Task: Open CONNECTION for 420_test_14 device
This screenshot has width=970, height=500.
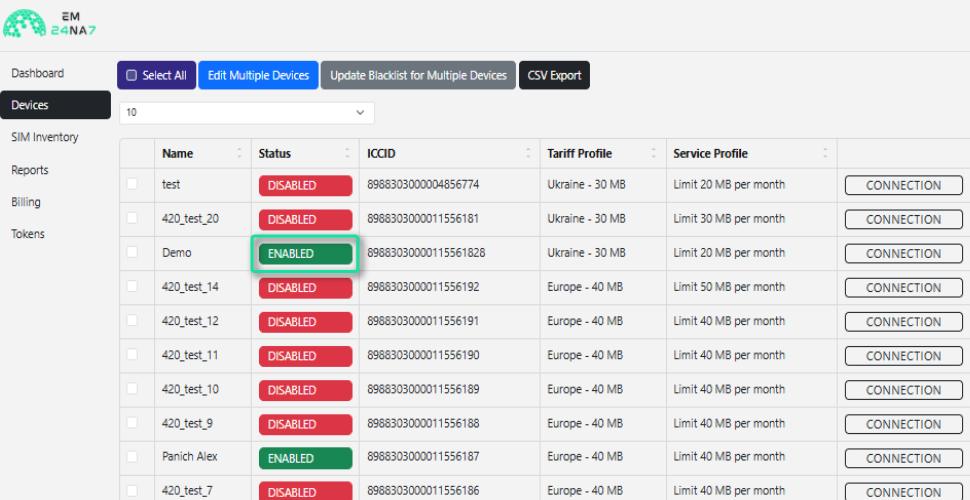Action: coord(903,288)
